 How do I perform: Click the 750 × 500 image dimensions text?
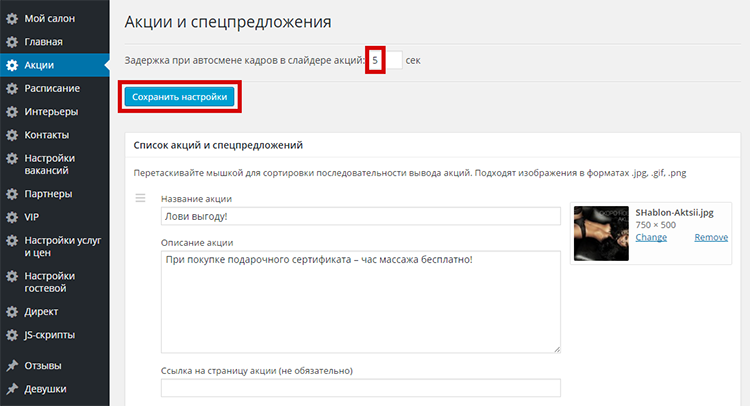(x=656, y=225)
